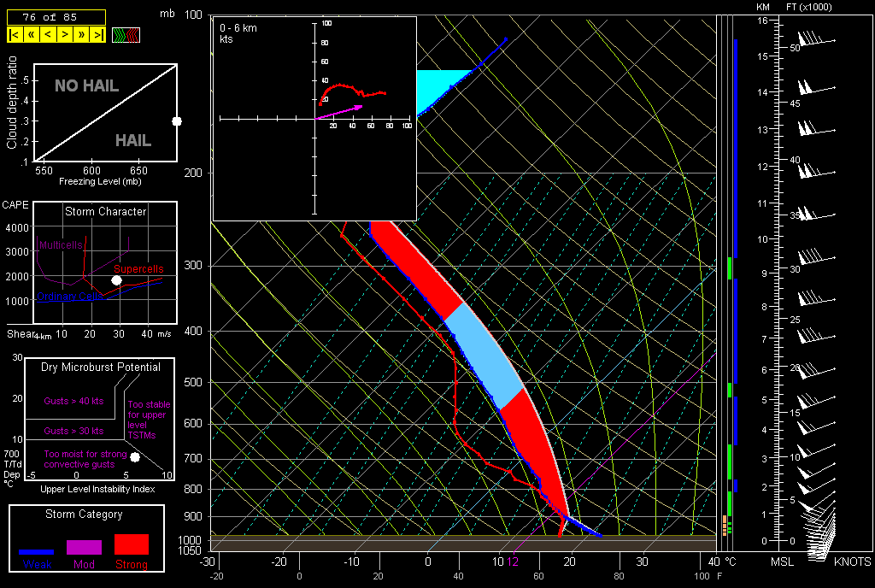
Task: Click the Multicells label in Storm Character
Action: pos(61,245)
